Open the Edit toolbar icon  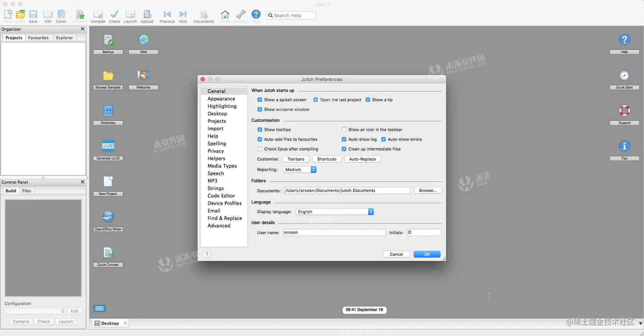48,15
